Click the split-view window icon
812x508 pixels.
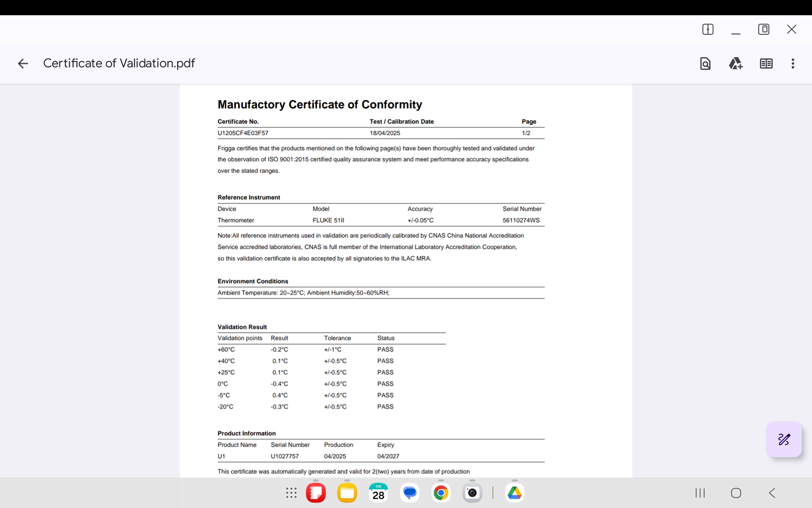pos(708,29)
